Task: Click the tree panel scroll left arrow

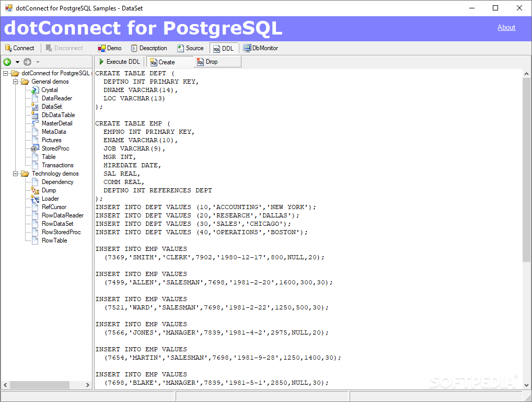Action: (5, 385)
